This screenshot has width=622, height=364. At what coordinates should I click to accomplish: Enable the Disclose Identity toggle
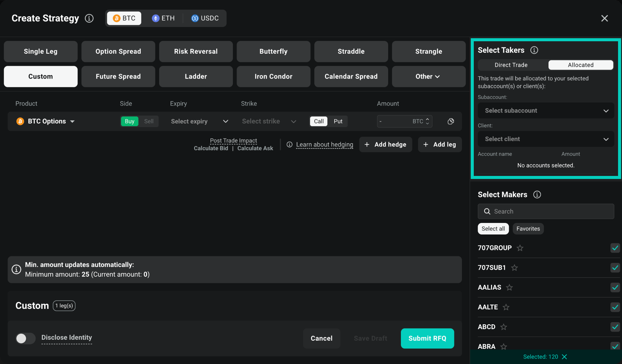(25, 338)
